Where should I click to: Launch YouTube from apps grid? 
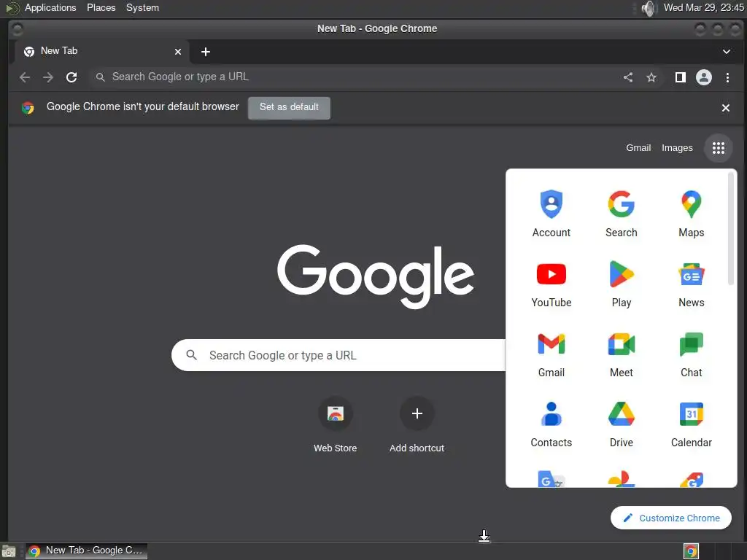tap(551, 284)
